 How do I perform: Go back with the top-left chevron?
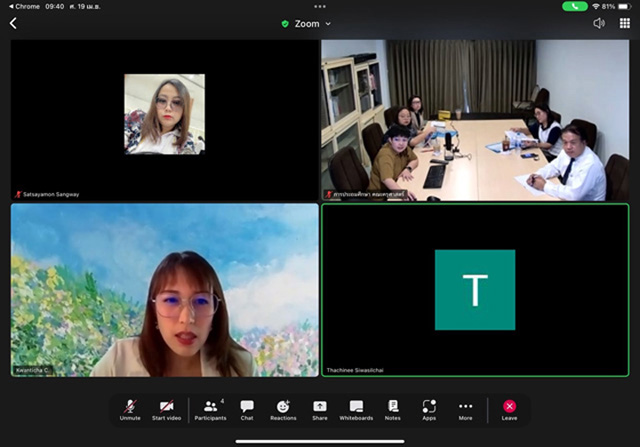[13, 23]
